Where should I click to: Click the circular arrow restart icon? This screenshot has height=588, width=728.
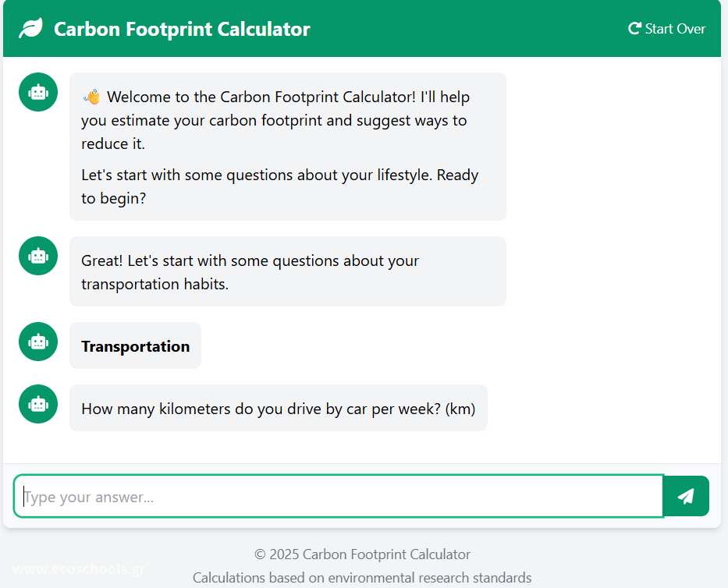634,29
